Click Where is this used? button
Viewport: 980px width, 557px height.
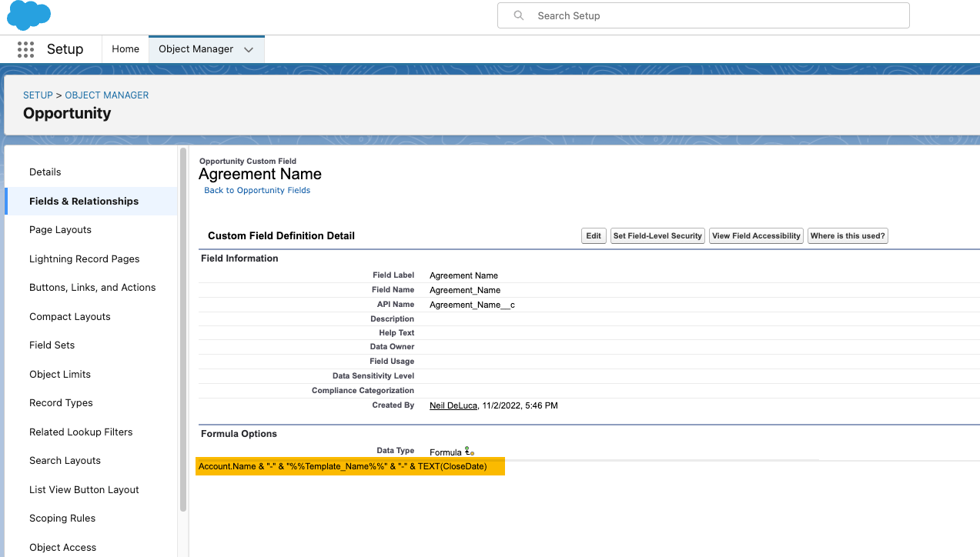848,236
